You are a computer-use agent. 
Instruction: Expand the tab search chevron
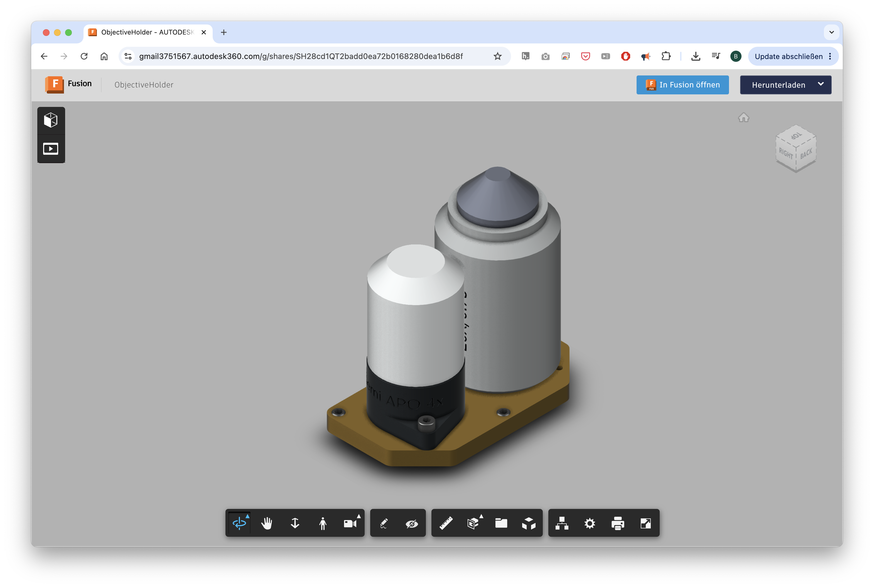pyautogui.click(x=831, y=33)
